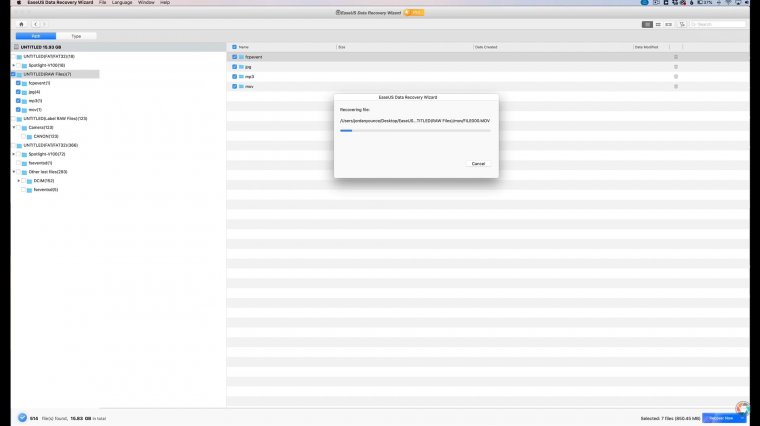Select UNTITLED(Label RAW Files)(123) in tree
This screenshot has height=426, width=760.
pyautogui.click(x=55, y=118)
